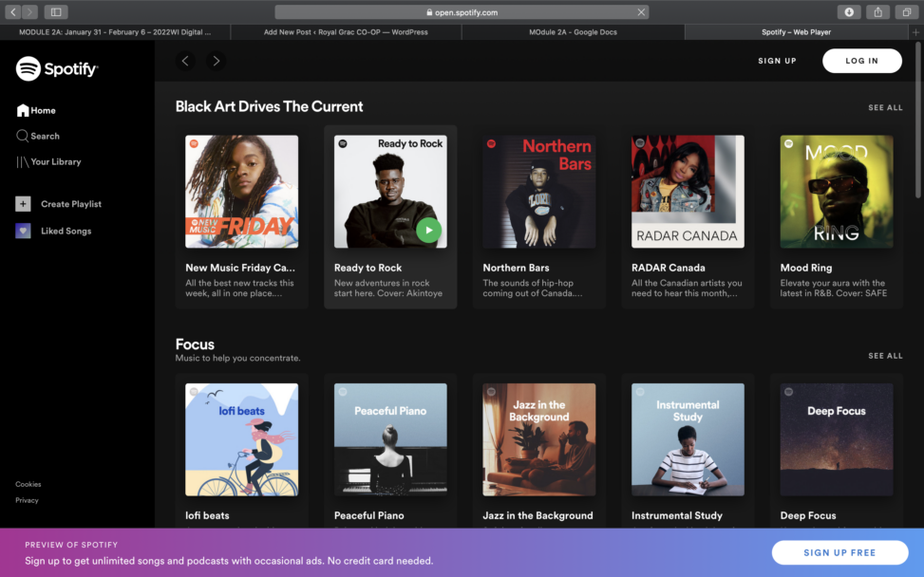See all of the Focus section
This screenshot has width=924, height=577.
(x=885, y=356)
